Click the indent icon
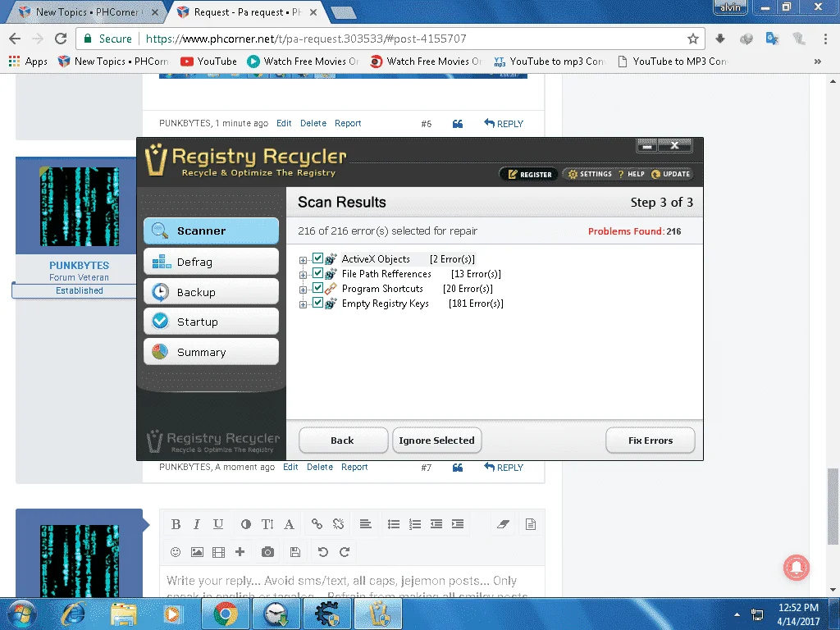The image size is (840, 630). tap(458, 524)
